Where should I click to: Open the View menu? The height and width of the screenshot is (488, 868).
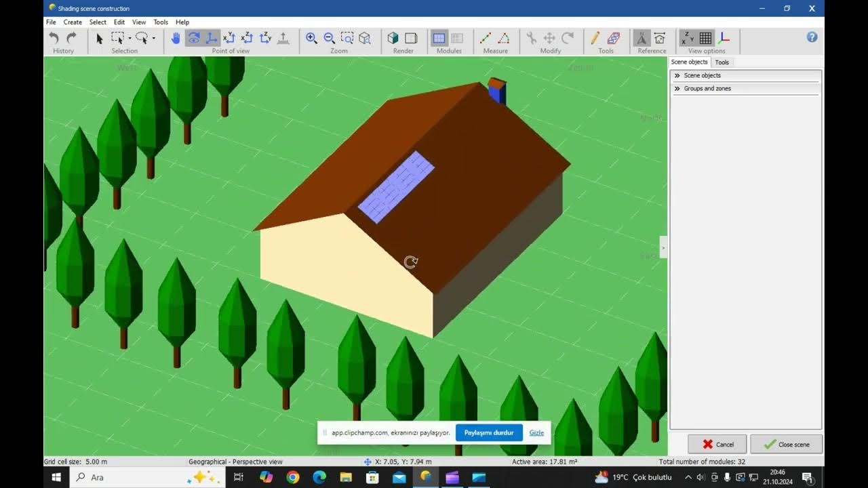(139, 22)
